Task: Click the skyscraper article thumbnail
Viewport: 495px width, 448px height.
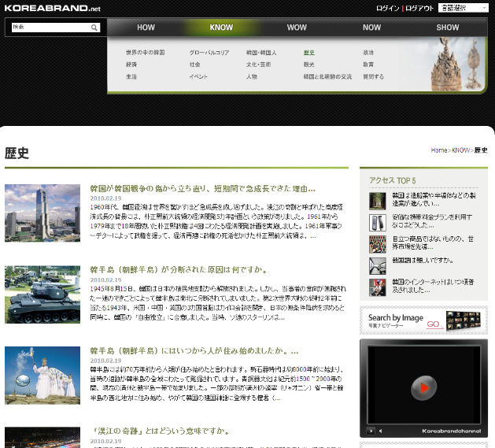Action: [x=42, y=213]
